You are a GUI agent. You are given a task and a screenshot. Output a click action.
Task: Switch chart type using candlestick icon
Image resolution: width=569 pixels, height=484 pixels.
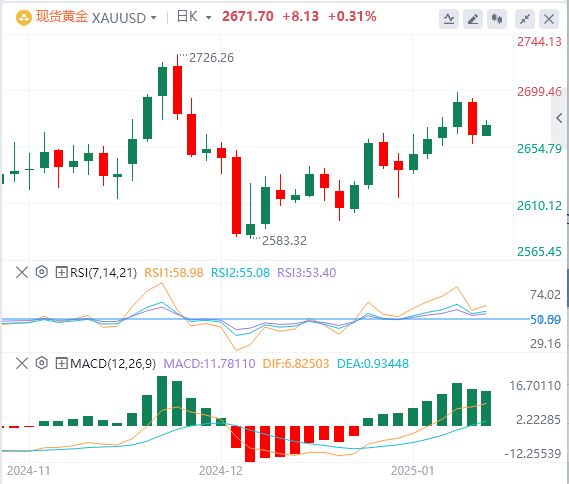[497, 19]
